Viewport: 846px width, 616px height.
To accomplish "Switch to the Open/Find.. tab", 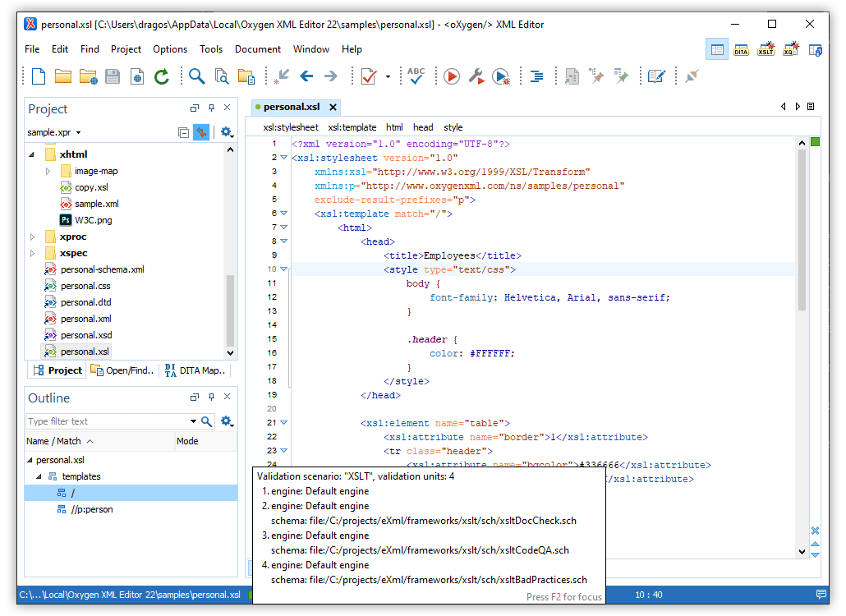I will (122, 370).
